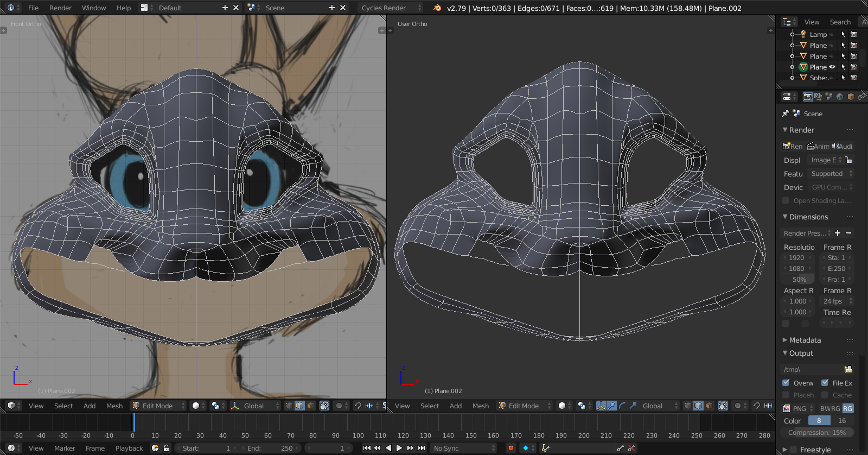Toggle render-ability camera icon for Lamp

(x=853, y=34)
